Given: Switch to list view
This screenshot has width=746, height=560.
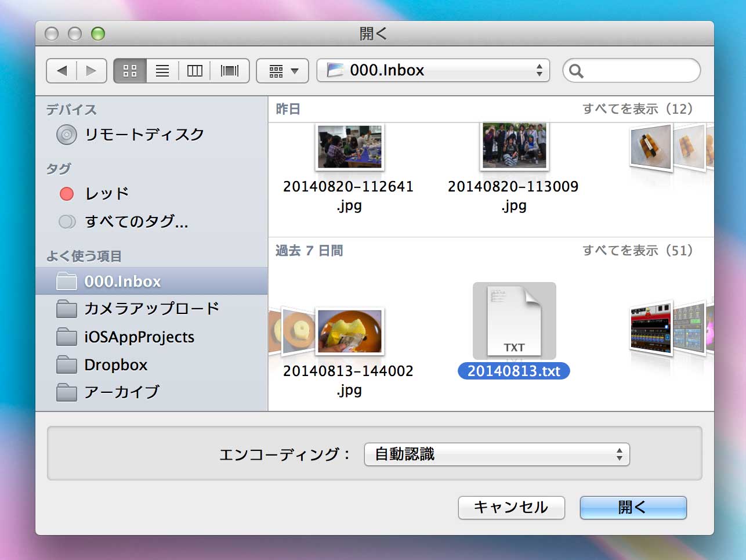Looking at the screenshot, I should click(162, 71).
